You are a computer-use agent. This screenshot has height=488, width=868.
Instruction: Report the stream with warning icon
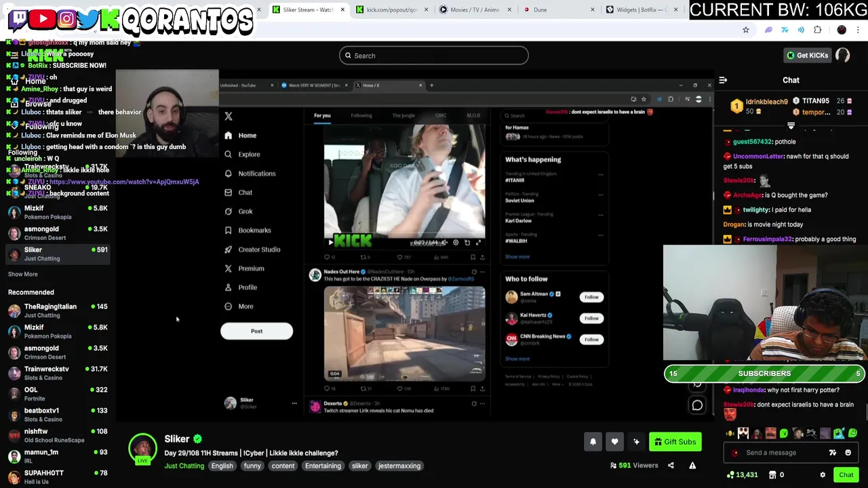[x=692, y=466]
